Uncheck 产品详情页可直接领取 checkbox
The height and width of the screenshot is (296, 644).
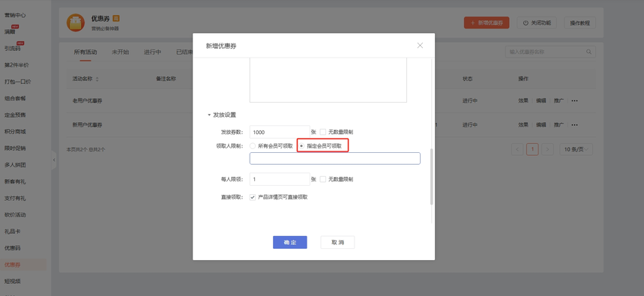click(x=253, y=197)
